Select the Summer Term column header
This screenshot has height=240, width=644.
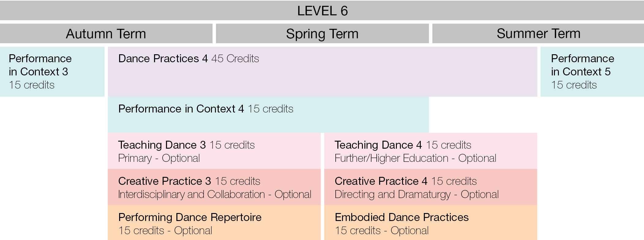(x=538, y=34)
